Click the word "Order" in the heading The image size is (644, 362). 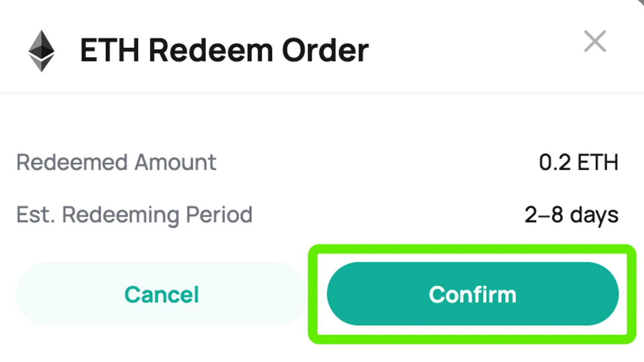325,50
